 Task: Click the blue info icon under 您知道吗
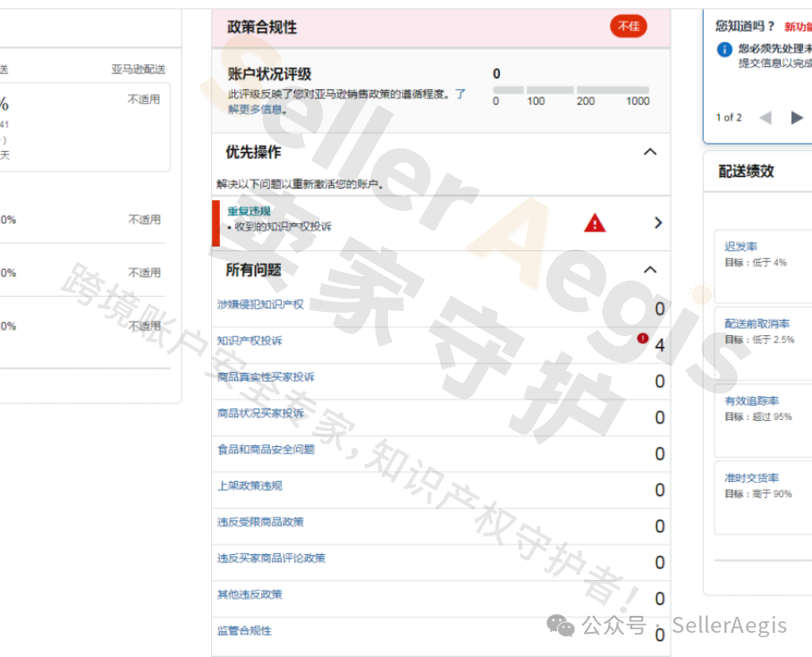(x=724, y=49)
